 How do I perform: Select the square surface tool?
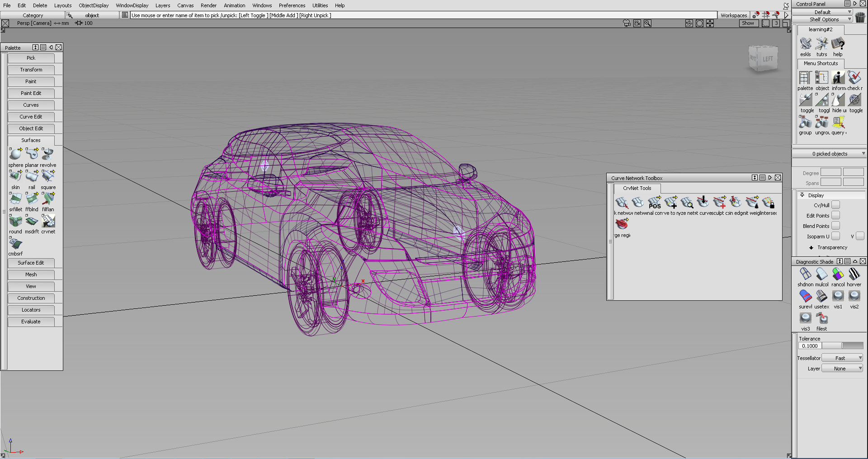click(48, 176)
